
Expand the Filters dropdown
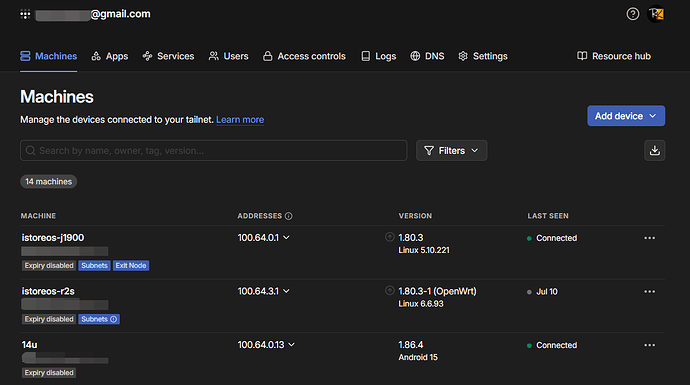pyautogui.click(x=451, y=150)
